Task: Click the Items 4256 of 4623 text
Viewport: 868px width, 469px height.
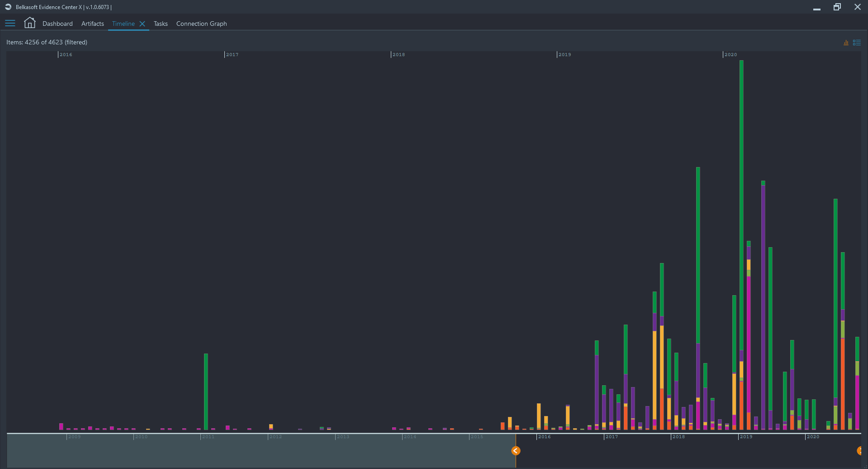Action: 47,42
